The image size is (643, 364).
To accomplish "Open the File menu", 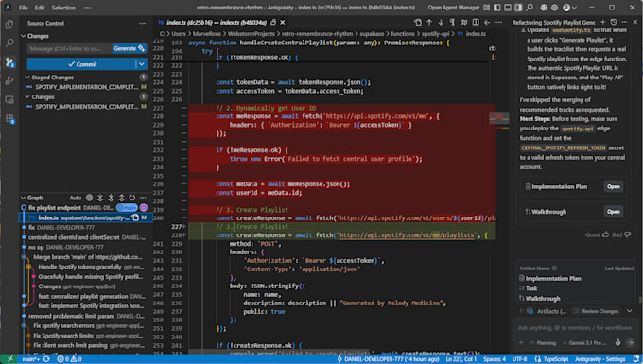I will [x=24, y=8].
